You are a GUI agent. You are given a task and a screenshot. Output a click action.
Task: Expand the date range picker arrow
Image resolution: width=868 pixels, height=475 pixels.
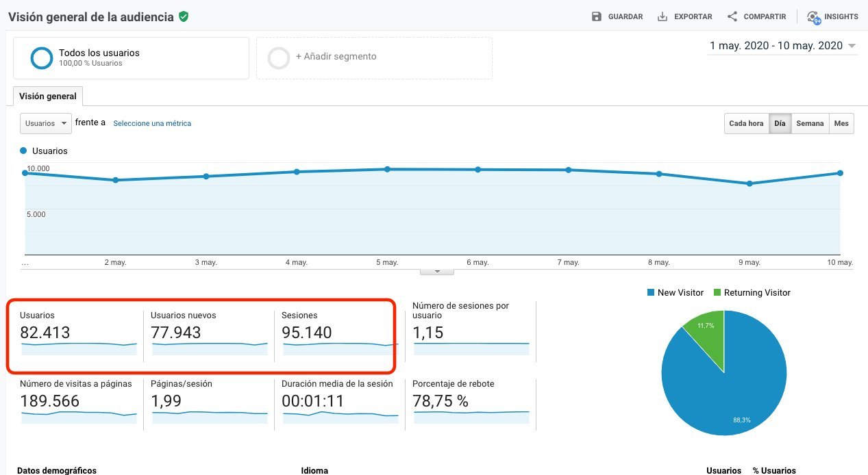coord(852,46)
